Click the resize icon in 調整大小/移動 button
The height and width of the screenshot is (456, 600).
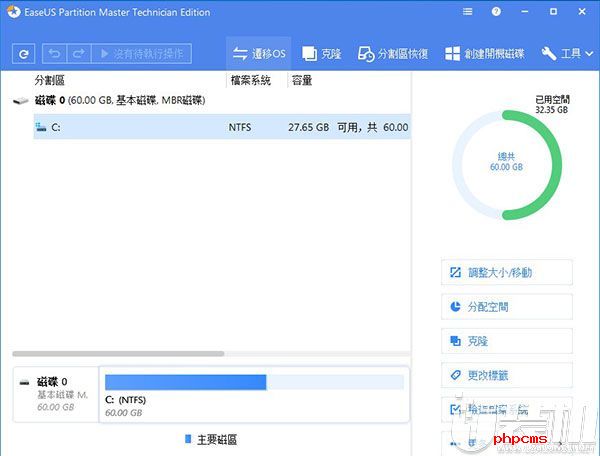[x=455, y=272]
